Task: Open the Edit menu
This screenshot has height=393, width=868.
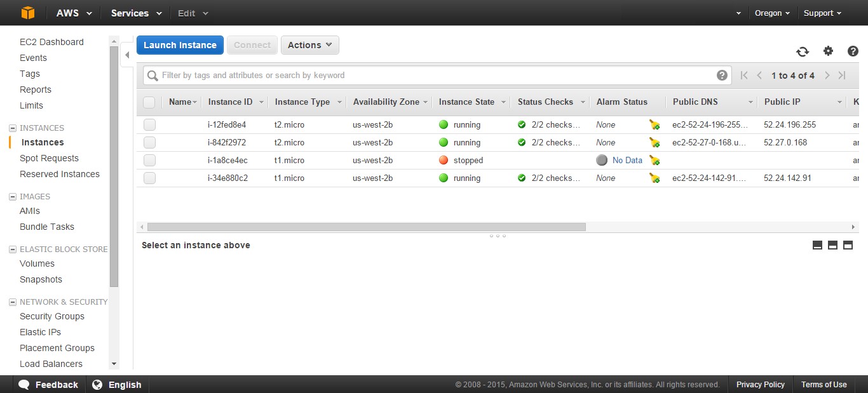Action: point(193,13)
